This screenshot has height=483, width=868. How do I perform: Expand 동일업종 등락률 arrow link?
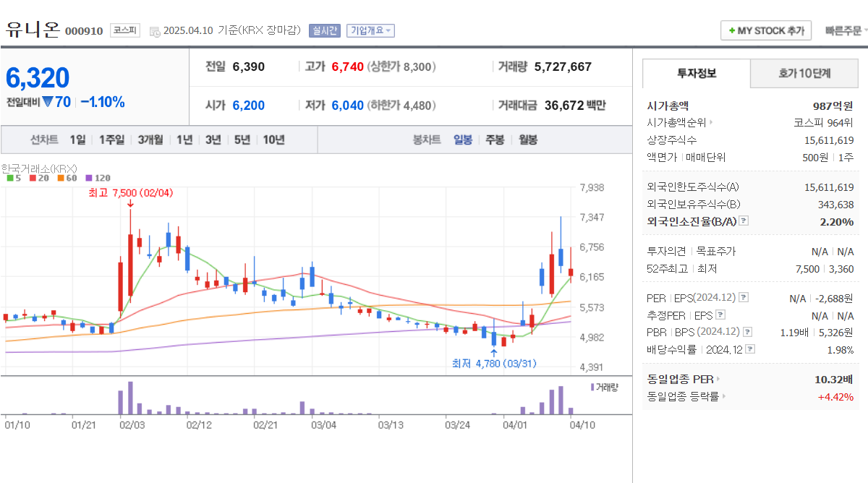(724, 396)
